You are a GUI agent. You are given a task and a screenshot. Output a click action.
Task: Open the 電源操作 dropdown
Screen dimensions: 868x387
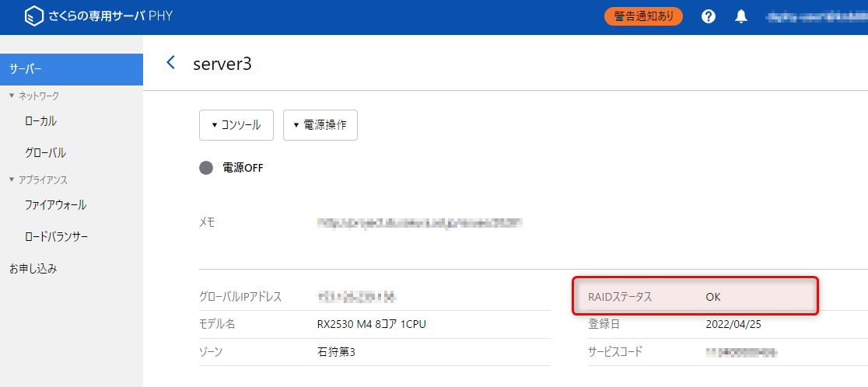coord(320,125)
